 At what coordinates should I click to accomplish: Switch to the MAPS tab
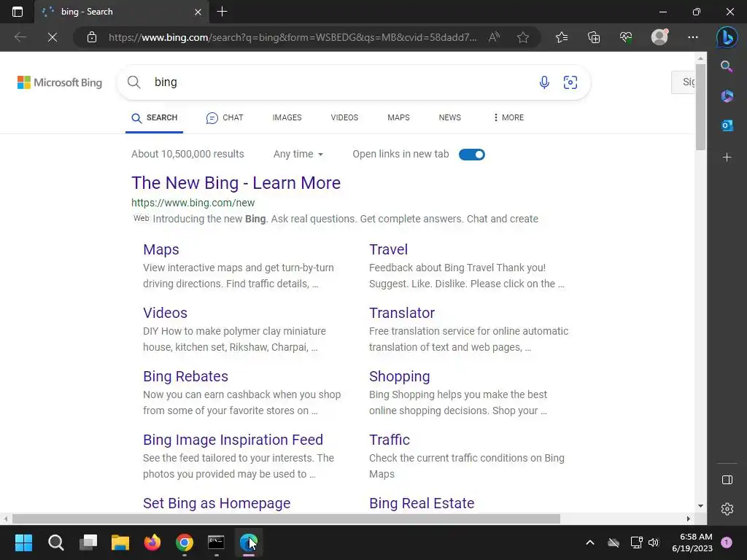(398, 117)
